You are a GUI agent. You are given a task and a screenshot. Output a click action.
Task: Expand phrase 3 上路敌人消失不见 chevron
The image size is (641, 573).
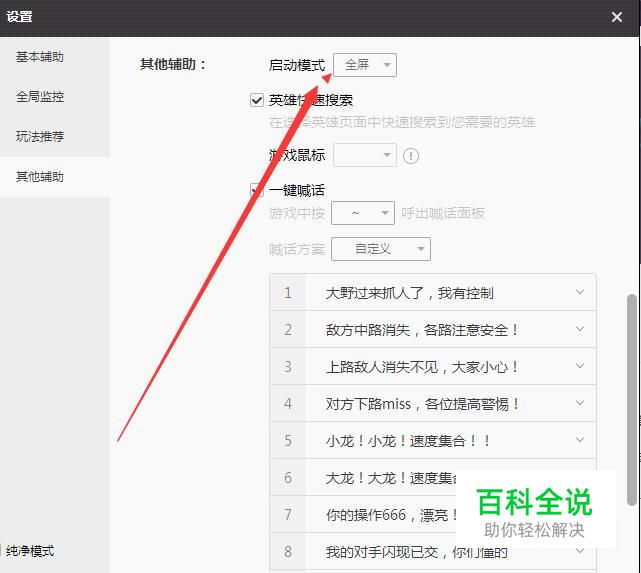point(580,366)
